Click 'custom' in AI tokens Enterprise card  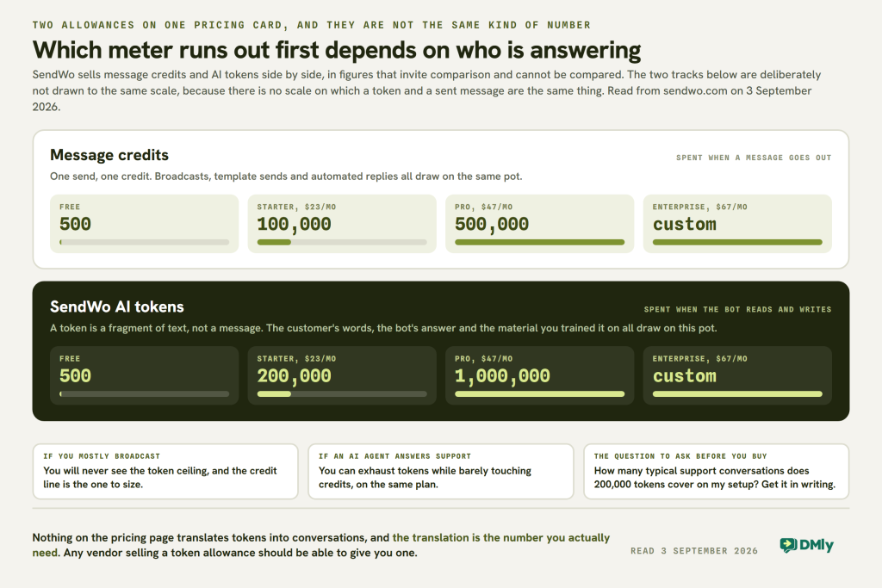[685, 376]
